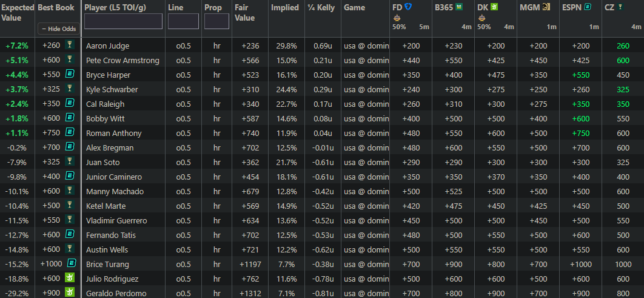This screenshot has height=298, width=644.
Task: Focus the Line filter input box
Action: coord(183,21)
